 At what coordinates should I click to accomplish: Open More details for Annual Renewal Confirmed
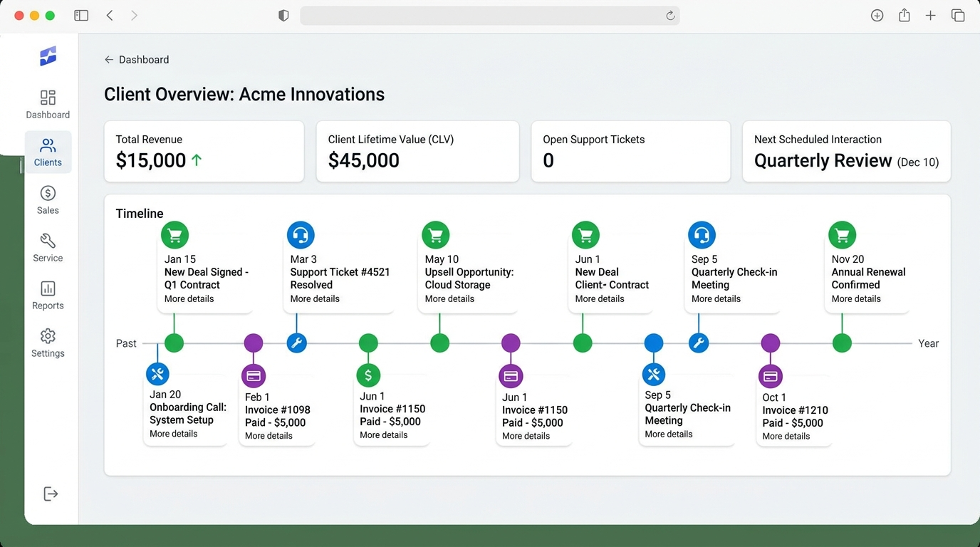point(856,299)
